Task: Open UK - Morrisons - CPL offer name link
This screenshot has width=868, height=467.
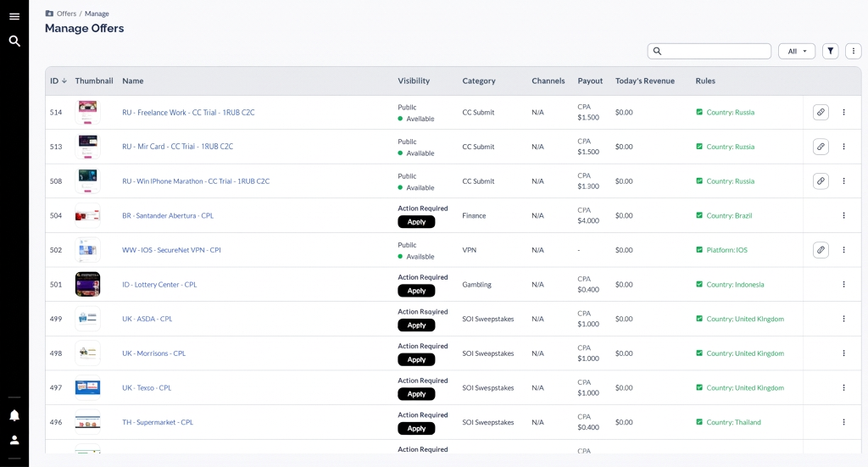Action: click(154, 353)
